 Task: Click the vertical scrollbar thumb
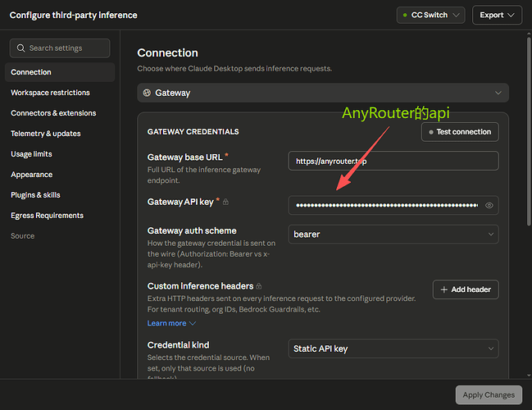[529, 130]
